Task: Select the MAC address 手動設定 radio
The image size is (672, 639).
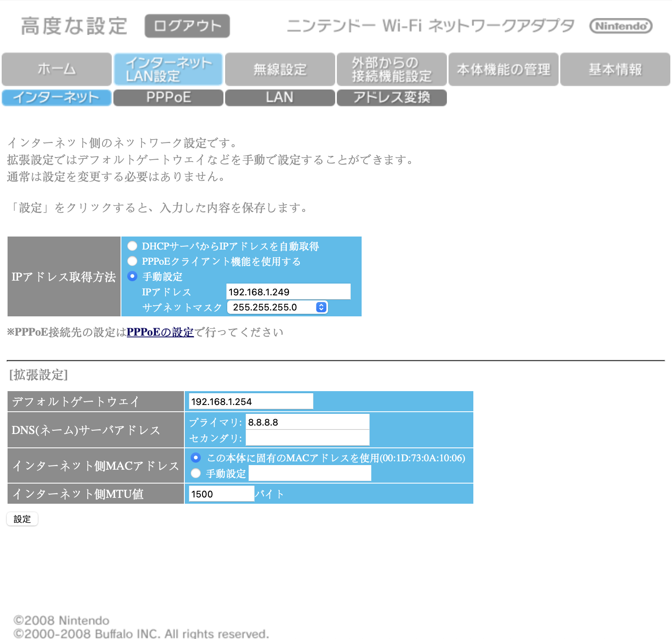Action: point(196,473)
